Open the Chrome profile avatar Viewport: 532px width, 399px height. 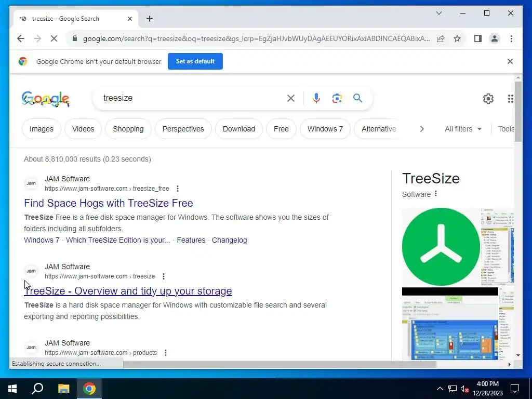click(495, 38)
